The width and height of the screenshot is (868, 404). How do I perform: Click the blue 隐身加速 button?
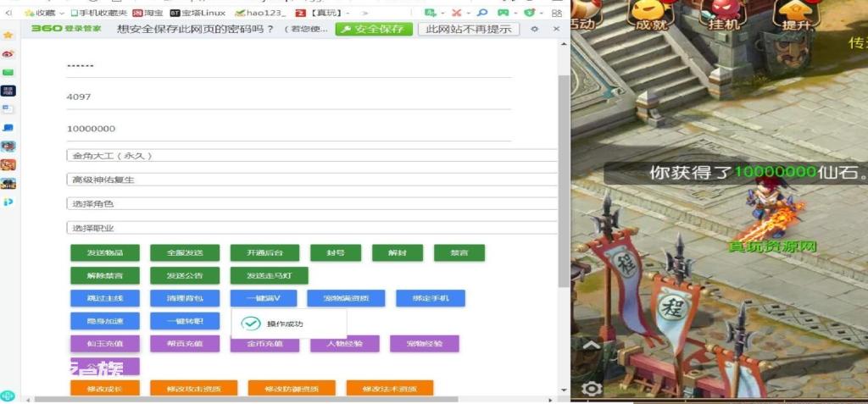tap(104, 321)
